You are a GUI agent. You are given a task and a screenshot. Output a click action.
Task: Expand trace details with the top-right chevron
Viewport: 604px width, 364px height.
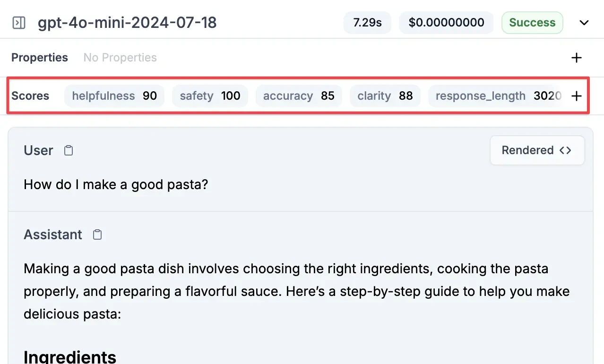584,22
